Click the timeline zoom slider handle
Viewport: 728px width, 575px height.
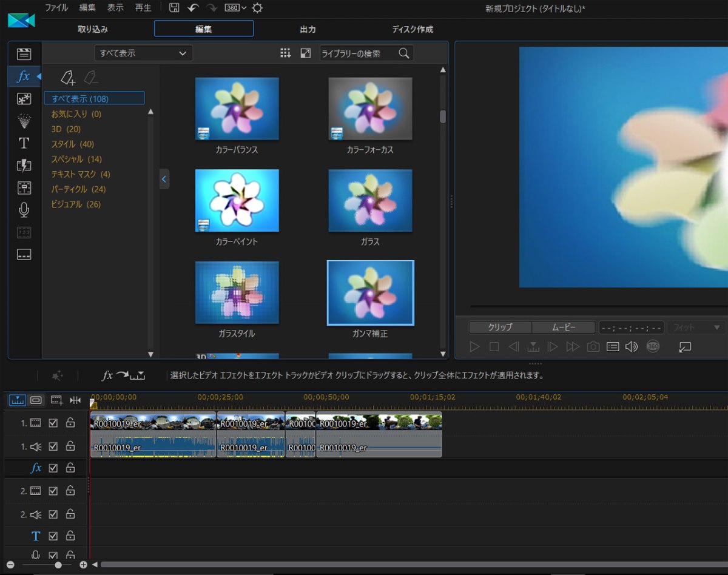point(58,565)
